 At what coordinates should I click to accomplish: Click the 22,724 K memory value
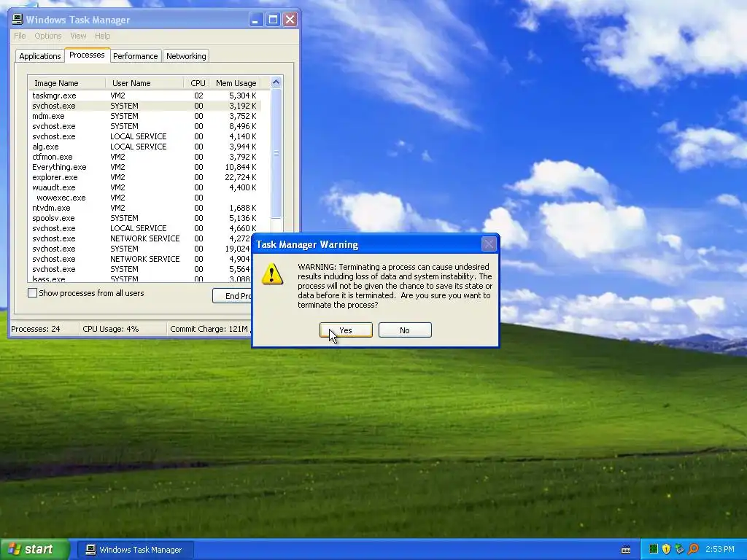point(241,177)
